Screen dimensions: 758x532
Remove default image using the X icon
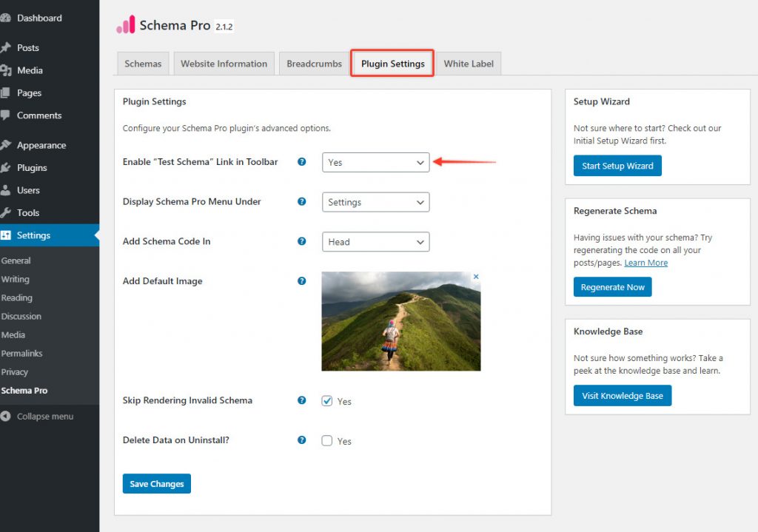click(x=476, y=277)
